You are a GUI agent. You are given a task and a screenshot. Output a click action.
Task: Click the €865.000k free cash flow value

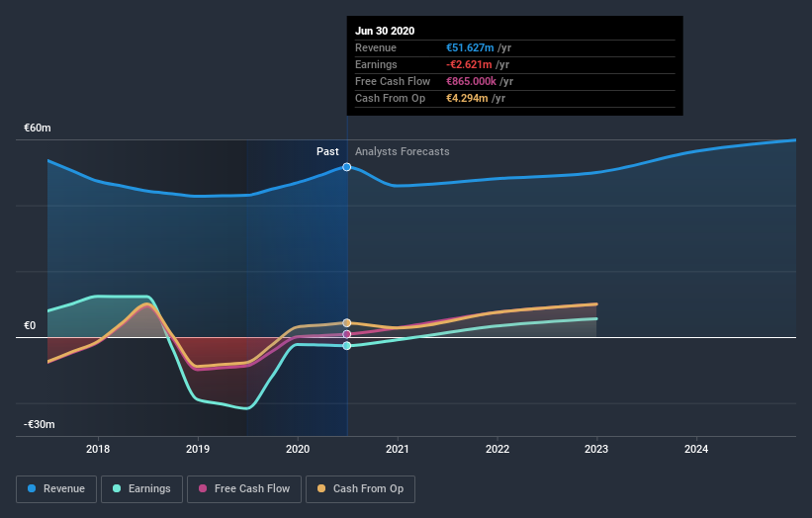[x=471, y=81]
